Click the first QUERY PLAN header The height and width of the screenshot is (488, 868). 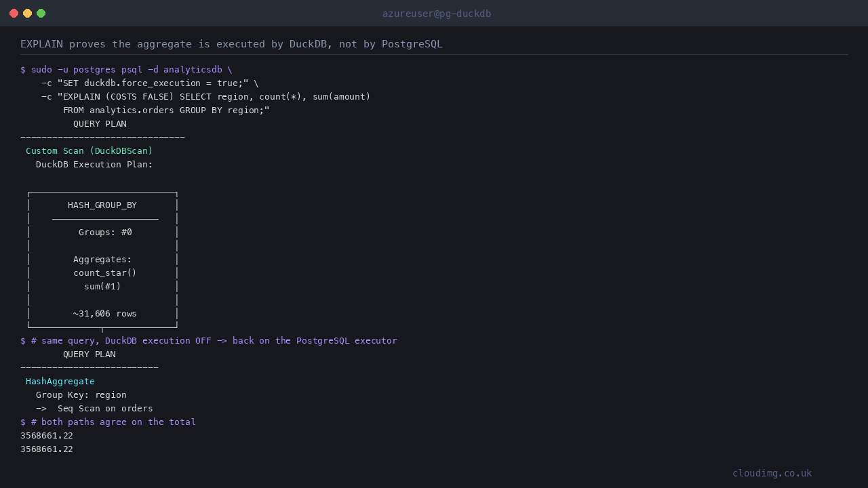[x=100, y=124]
